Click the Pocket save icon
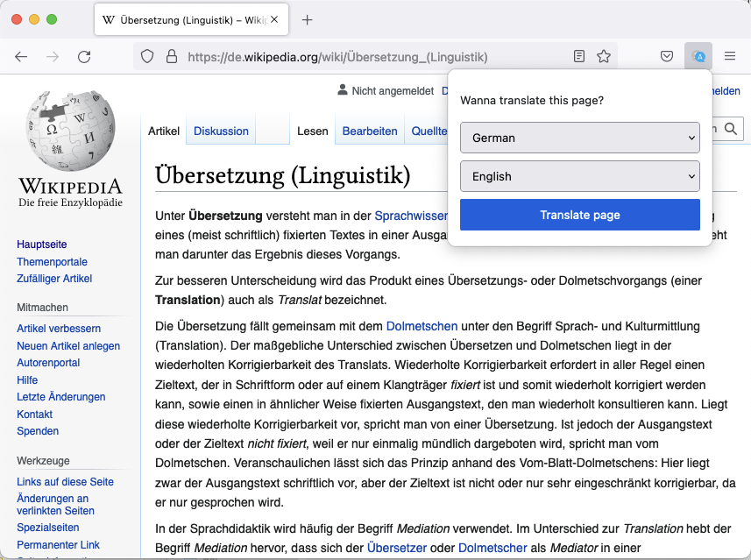751x560 pixels. click(667, 57)
